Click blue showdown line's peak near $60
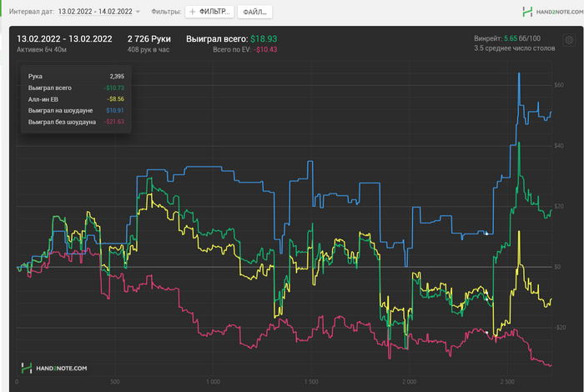 tap(520, 73)
